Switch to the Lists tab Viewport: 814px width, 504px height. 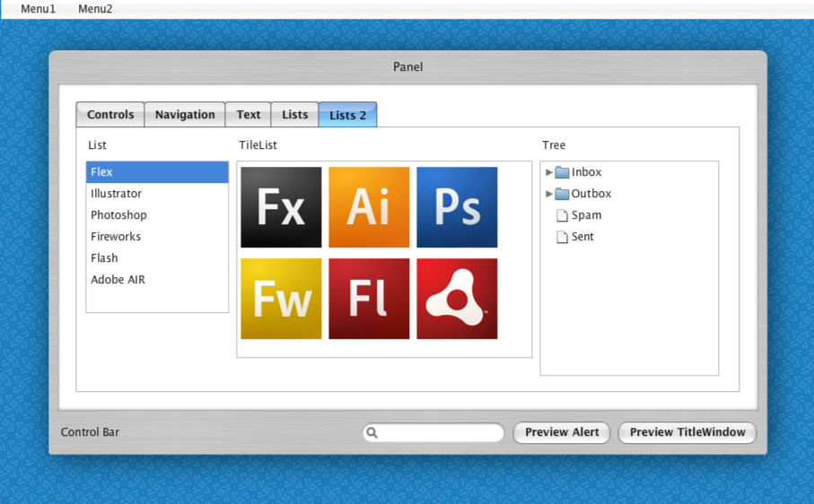coord(295,115)
